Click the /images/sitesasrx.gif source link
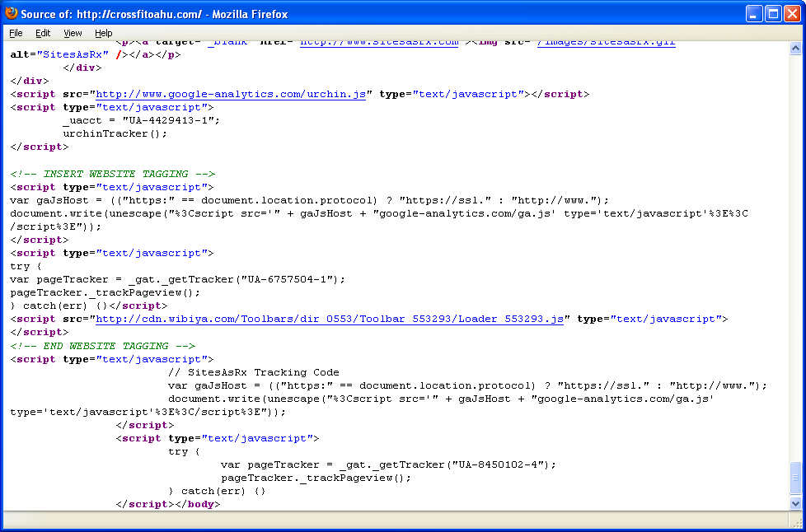The image size is (806, 532). pyautogui.click(x=606, y=44)
